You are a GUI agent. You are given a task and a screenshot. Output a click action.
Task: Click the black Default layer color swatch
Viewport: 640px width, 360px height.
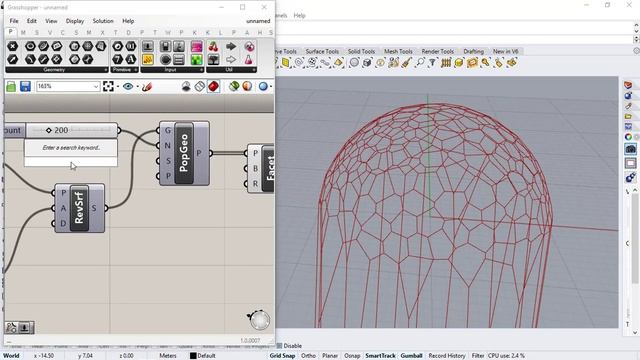pyautogui.click(x=193, y=356)
